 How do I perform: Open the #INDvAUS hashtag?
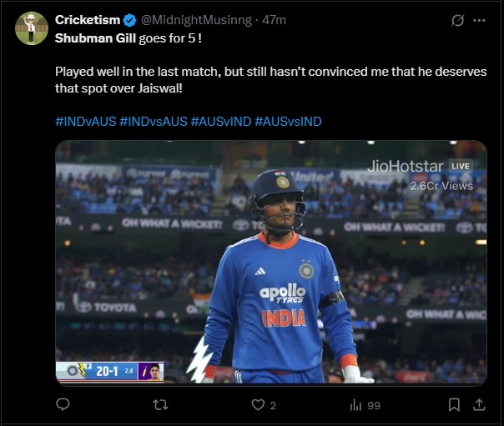(x=85, y=122)
